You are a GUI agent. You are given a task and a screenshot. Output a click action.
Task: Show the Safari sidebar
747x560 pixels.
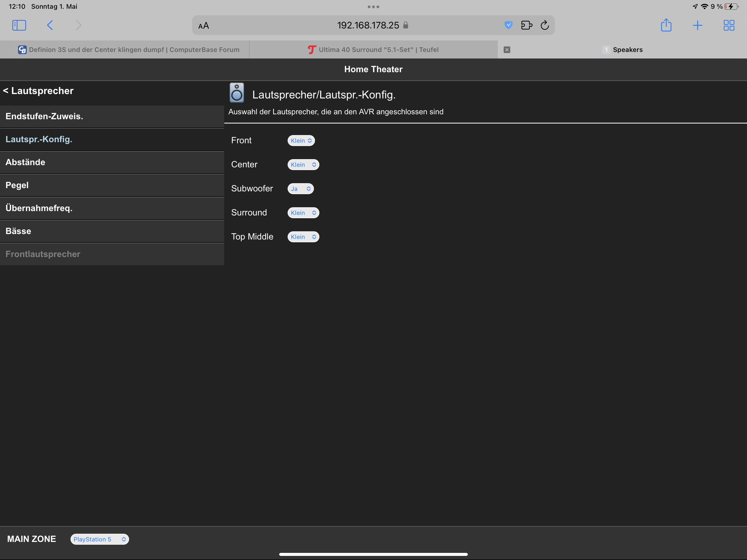coord(19,25)
